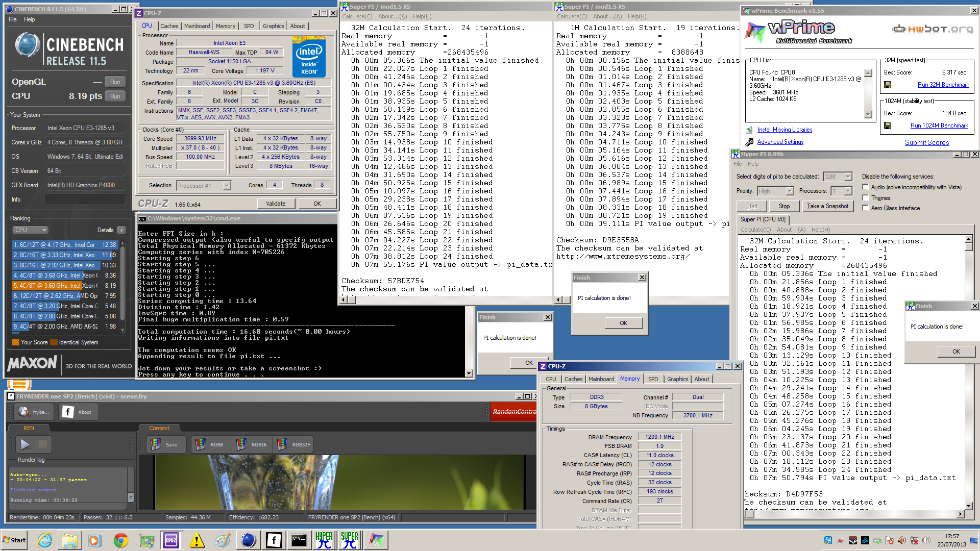Image resolution: width=980 pixels, height=551 pixels.
Task: Click the Install Missing Libraries icon in wPrime
Action: tap(749, 130)
